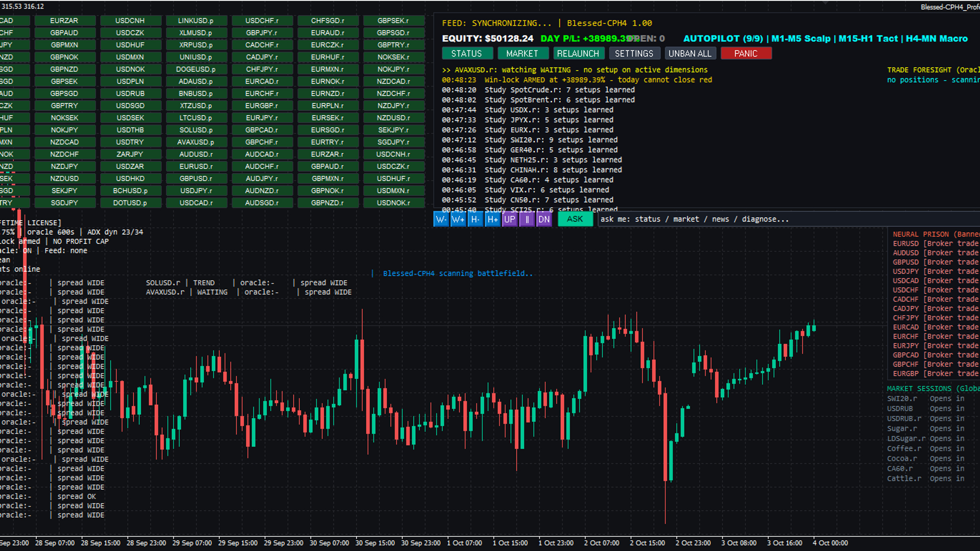Select the EURGBP.r symbol button
The image size is (980, 551).
tap(262, 106)
